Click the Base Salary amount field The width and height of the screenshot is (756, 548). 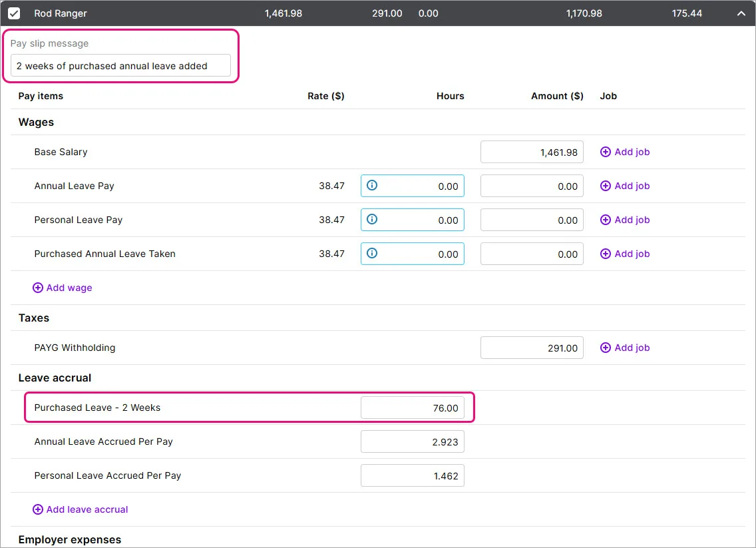point(532,152)
